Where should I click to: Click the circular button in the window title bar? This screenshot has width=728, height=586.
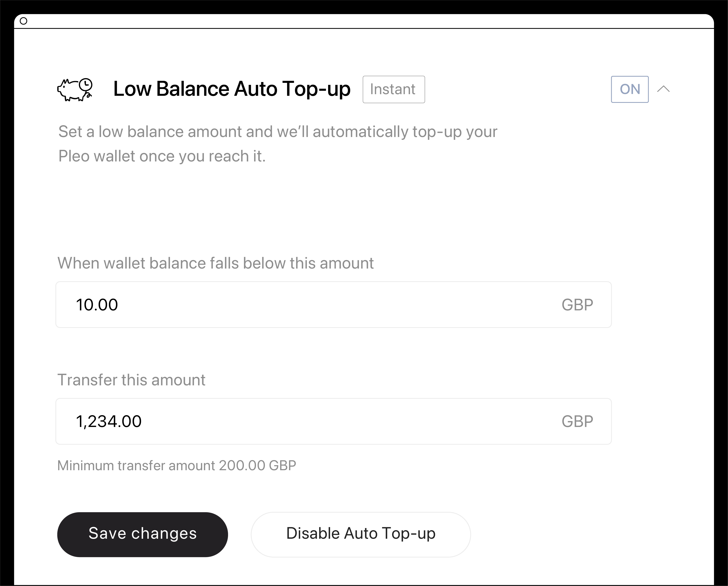pyautogui.click(x=24, y=21)
